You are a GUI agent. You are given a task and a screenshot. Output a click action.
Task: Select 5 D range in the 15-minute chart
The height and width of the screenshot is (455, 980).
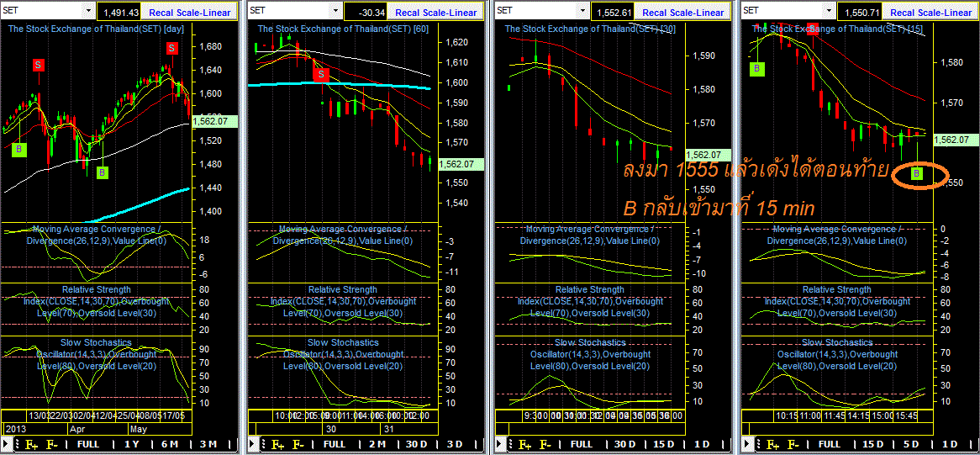[x=911, y=444]
